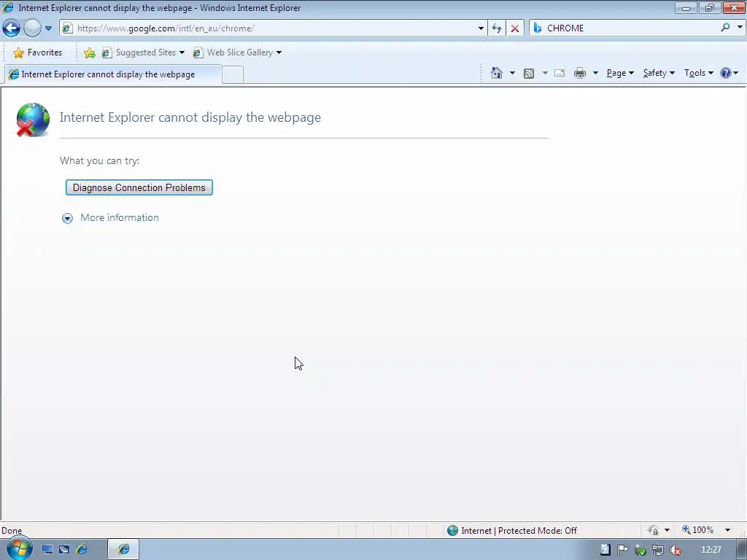The width and height of the screenshot is (747, 560).
Task: Click the network connection tray icon
Action: click(x=658, y=551)
